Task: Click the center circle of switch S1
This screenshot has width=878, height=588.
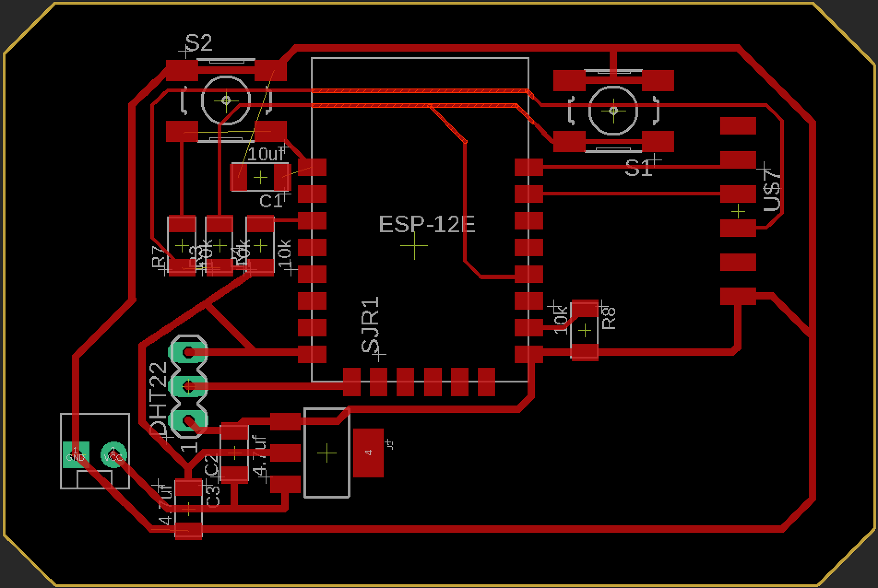Action: point(613,111)
